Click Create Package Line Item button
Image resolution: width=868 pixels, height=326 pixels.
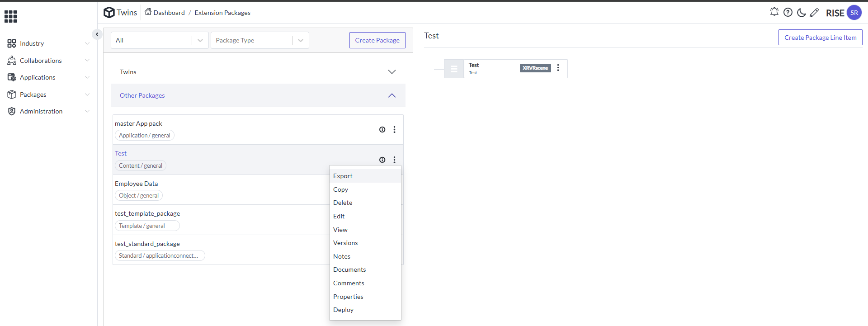(x=820, y=38)
